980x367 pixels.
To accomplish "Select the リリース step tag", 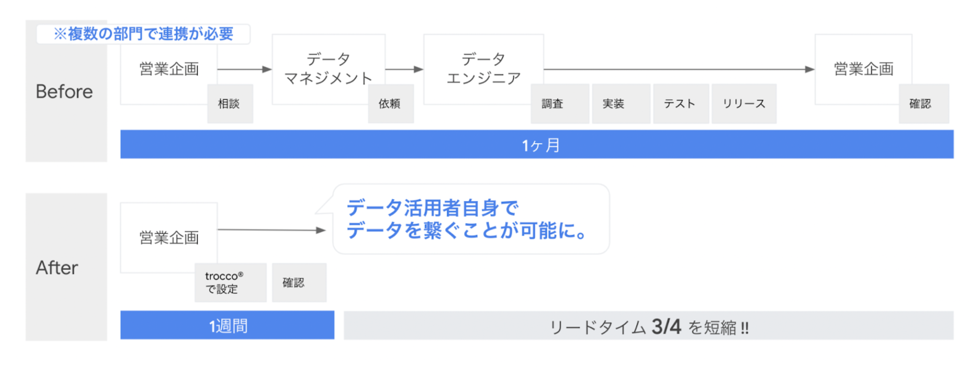I will click(744, 104).
